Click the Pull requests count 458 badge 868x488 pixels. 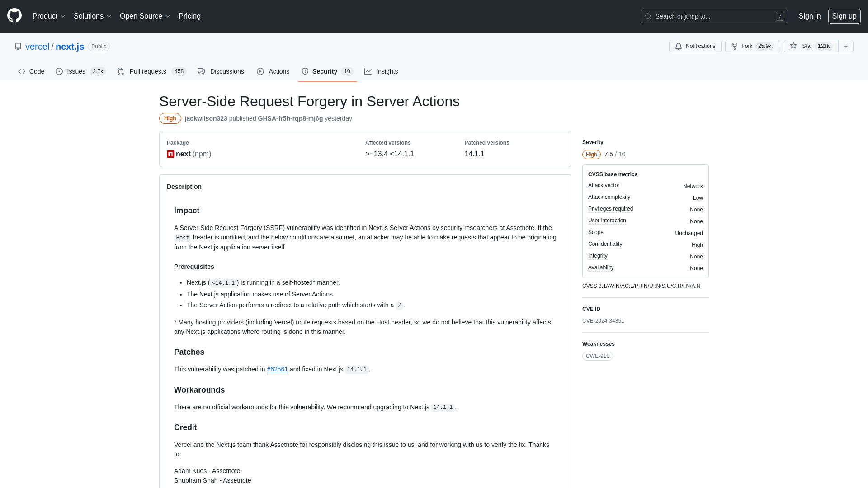tap(179, 71)
